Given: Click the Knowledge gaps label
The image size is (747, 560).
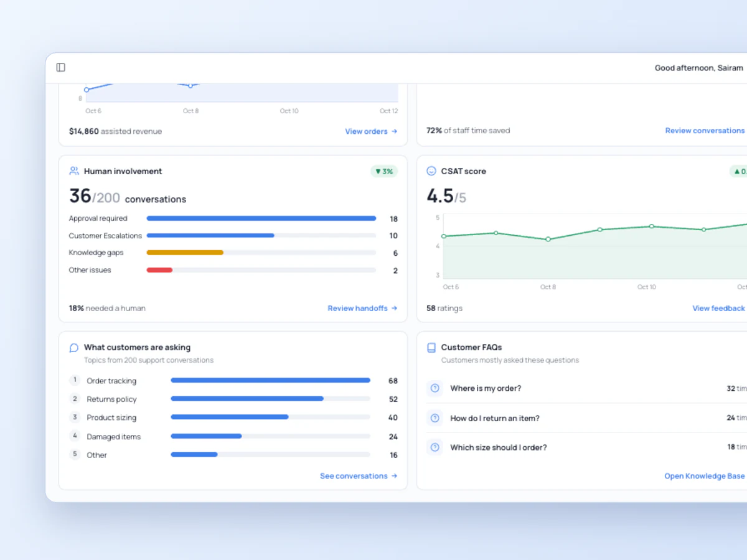Looking at the screenshot, I should pos(96,253).
